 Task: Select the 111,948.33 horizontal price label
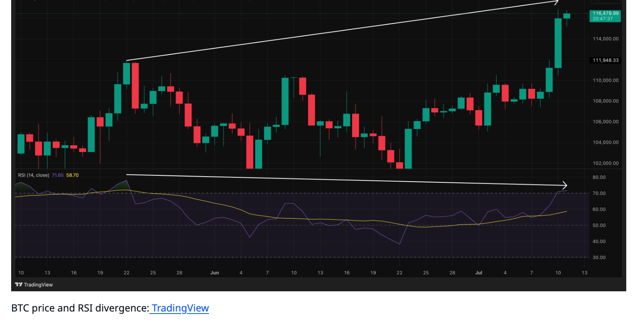pos(606,60)
